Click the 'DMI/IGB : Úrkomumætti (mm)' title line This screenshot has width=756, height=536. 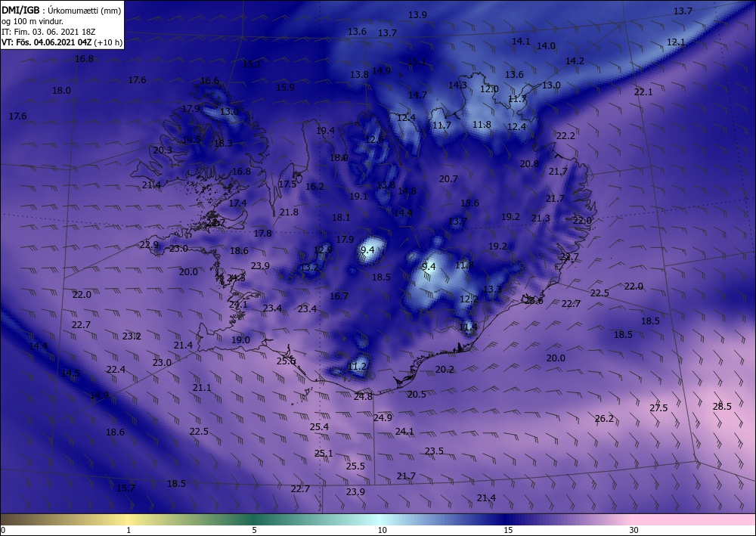[x=61, y=10]
